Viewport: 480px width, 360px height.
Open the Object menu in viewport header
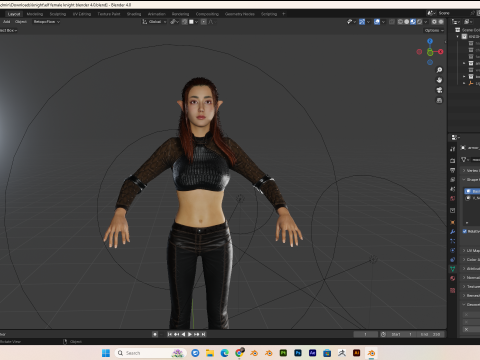[21, 22]
